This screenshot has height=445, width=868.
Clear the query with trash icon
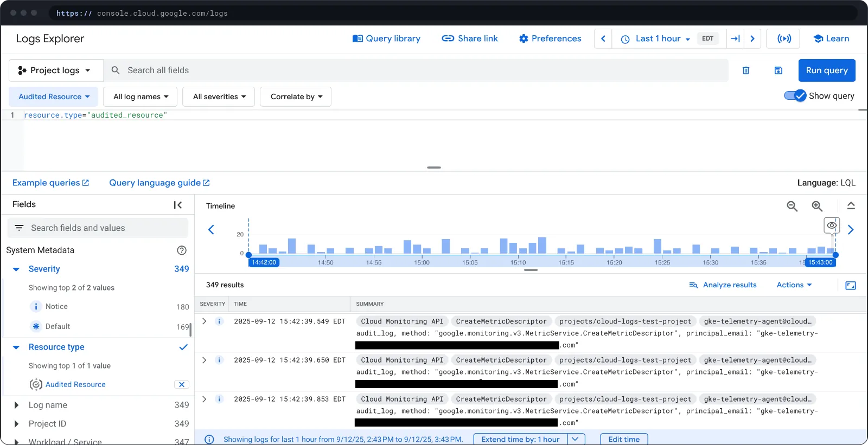pos(746,70)
